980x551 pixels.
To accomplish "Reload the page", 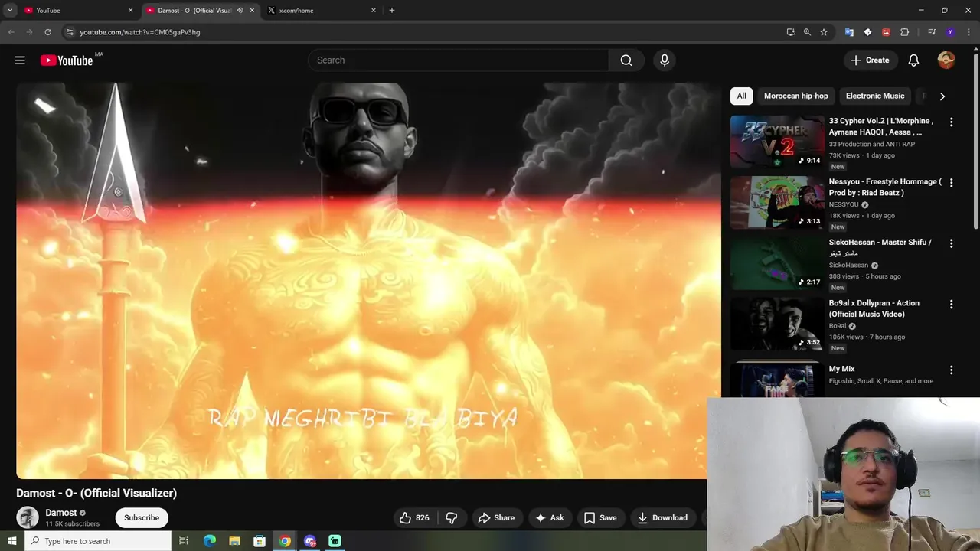I will point(47,32).
